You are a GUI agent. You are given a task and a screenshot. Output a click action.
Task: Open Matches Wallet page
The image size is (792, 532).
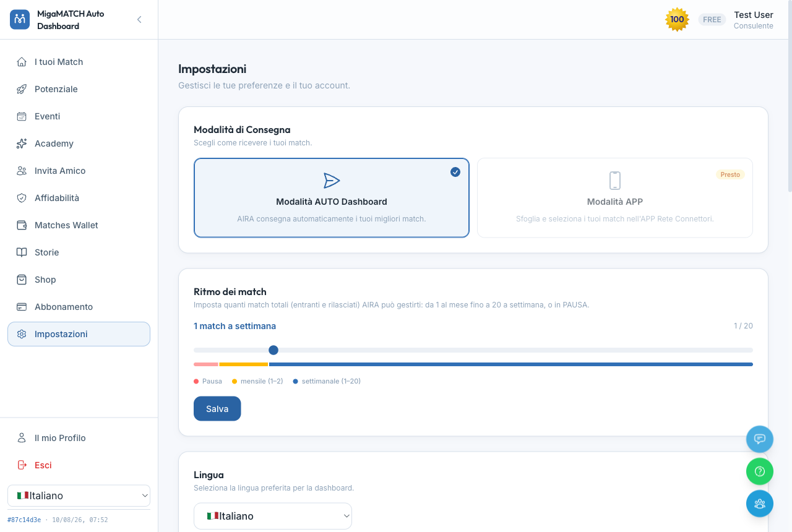tap(79, 225)
